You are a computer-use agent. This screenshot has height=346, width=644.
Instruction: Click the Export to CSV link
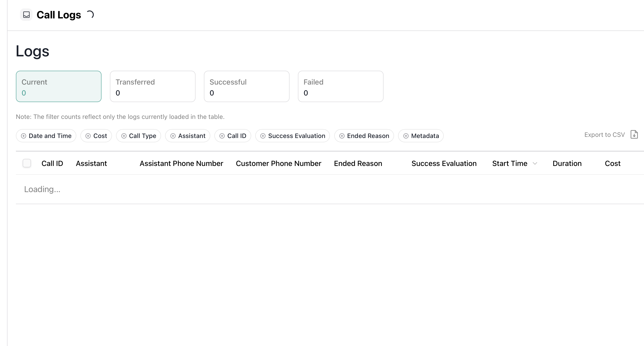(604, 135)
